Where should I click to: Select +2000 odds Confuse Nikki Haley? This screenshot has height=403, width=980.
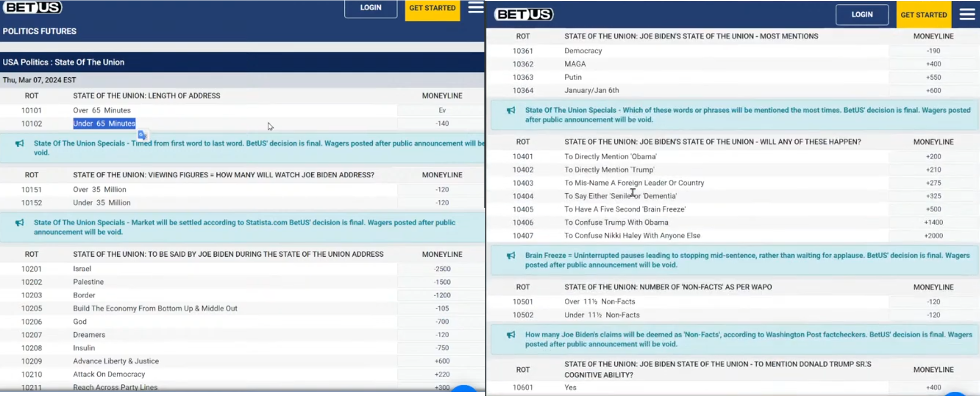pos(933,236)
